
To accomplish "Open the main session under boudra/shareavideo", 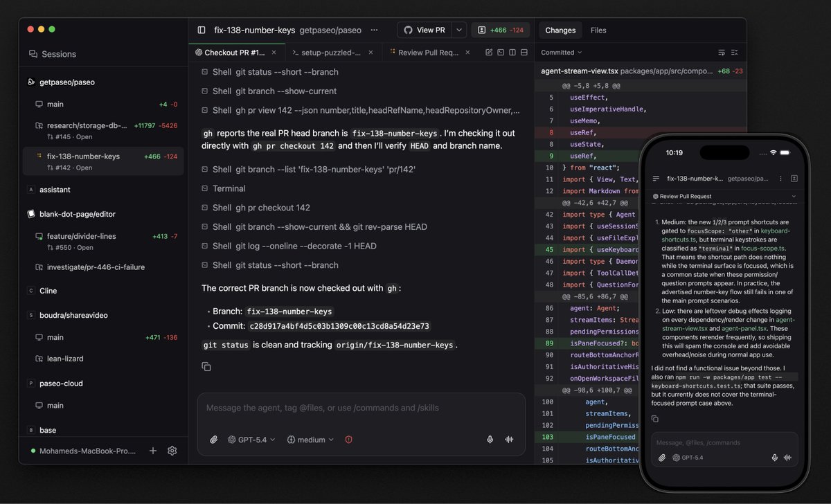I will click(x=102, y=338).
